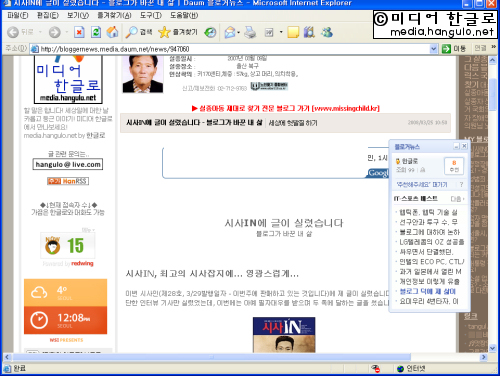Minimize the 블로거뉴스 floating panel
The image size is (500, 376).
pos(456,146)
